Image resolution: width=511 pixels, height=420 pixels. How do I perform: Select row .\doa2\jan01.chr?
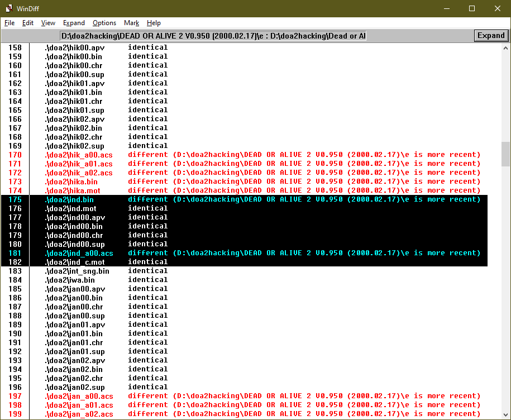244,342
